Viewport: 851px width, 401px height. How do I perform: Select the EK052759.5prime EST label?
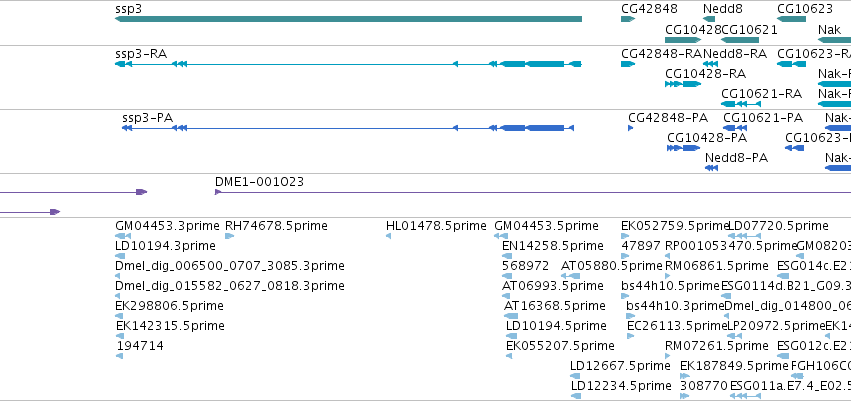coord(675,226)
